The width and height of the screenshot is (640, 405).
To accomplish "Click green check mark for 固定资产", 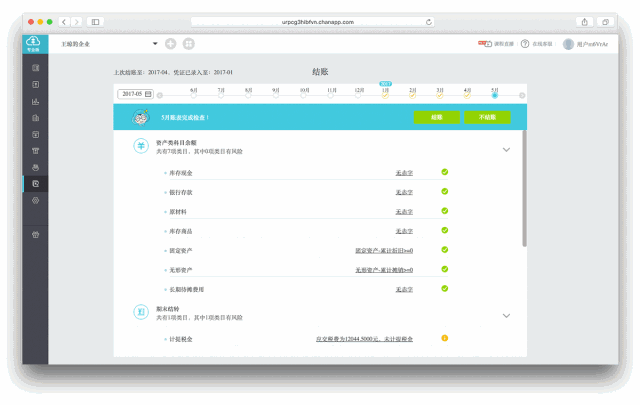I will [444, 250].
